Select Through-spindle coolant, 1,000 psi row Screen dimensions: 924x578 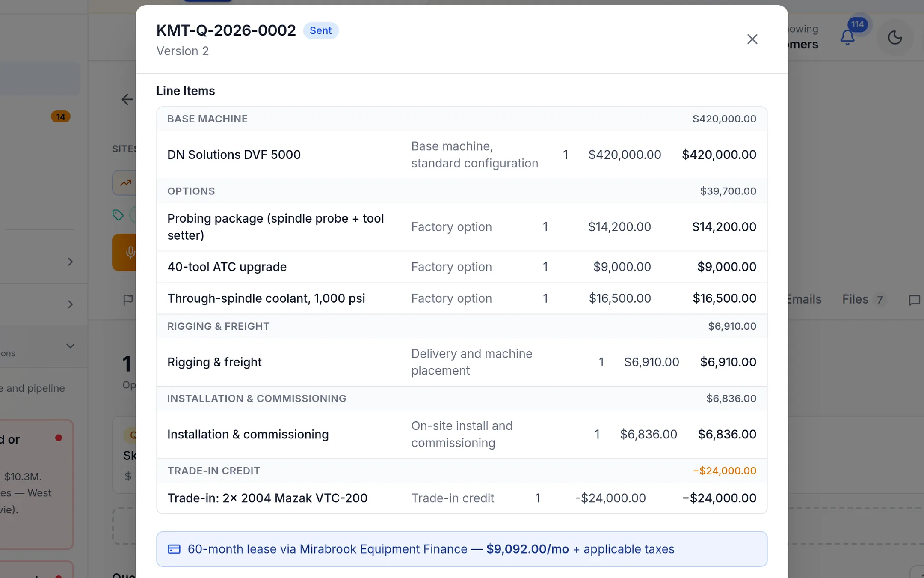tap(462, 298)
